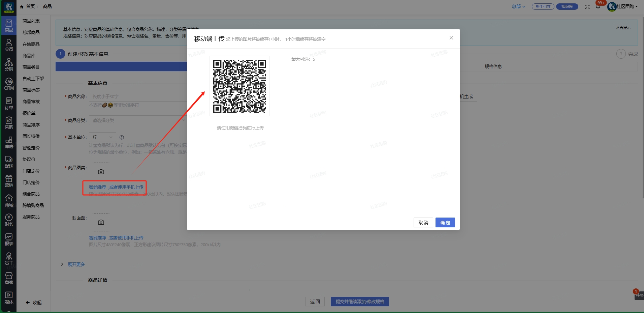Collapse sidebar with 收起 button
644x313 pixels.
point(34,303)
